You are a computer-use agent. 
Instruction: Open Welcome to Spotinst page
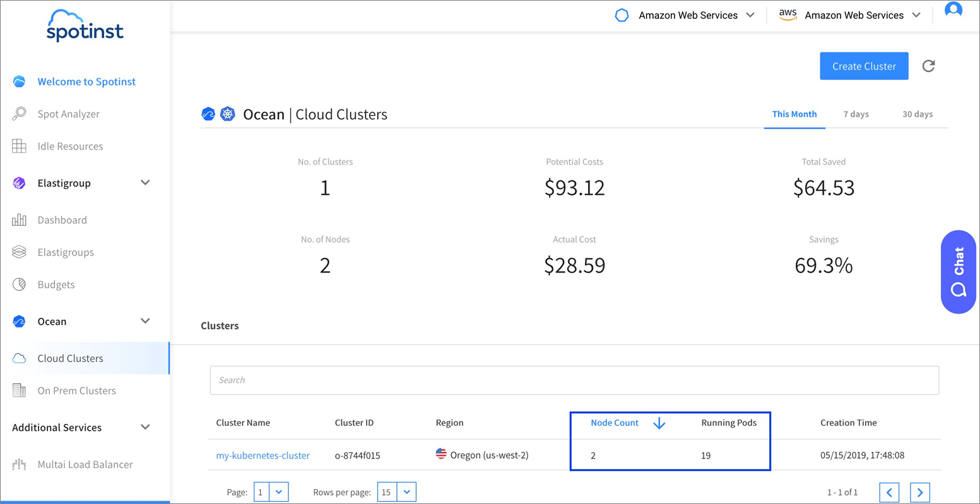click(x=86, y=81)
